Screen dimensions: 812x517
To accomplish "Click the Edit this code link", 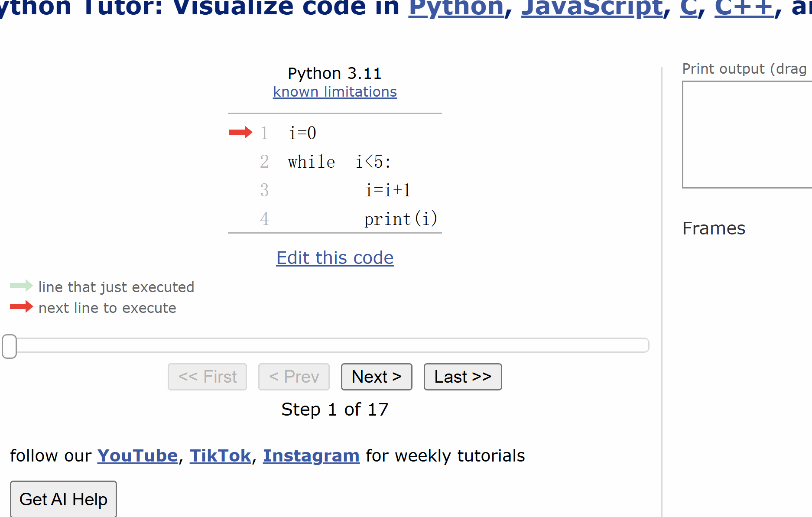I will coord(335,258).
